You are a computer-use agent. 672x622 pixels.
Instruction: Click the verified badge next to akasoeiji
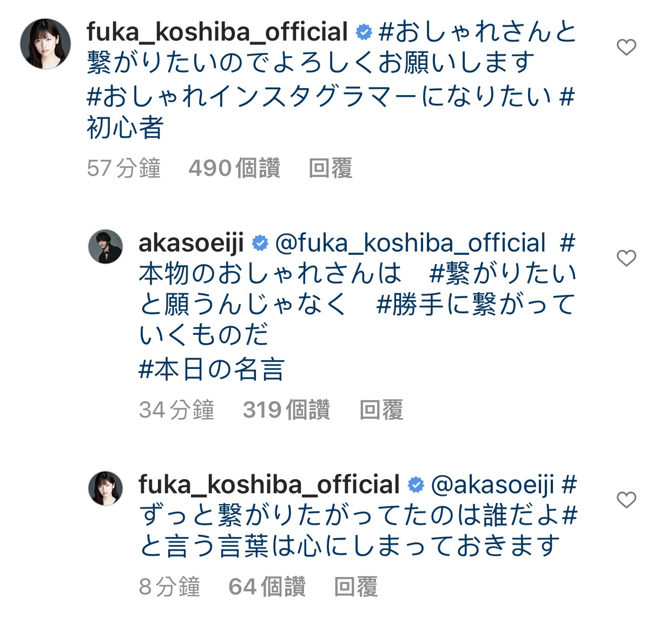pyautogui.click(x=260, y=244)
